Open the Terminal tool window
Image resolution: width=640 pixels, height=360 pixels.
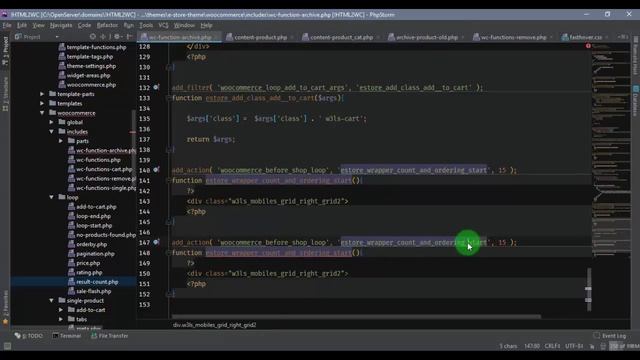point(67,336)
